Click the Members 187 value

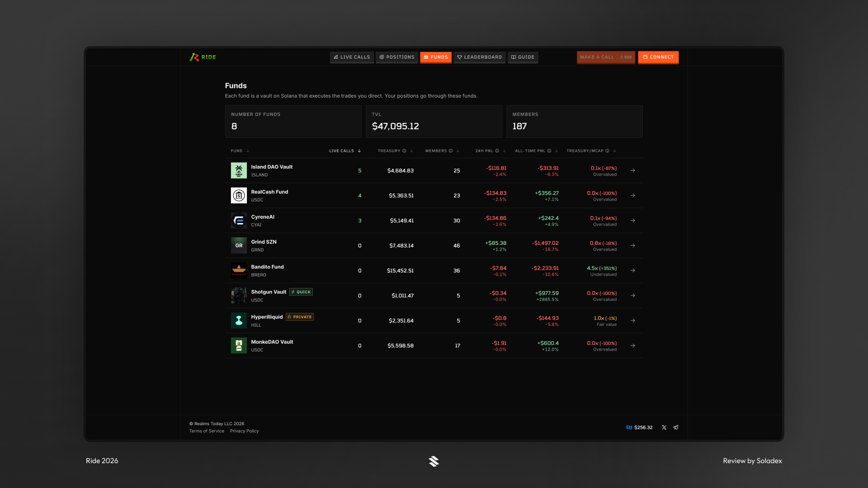[519, 127]
